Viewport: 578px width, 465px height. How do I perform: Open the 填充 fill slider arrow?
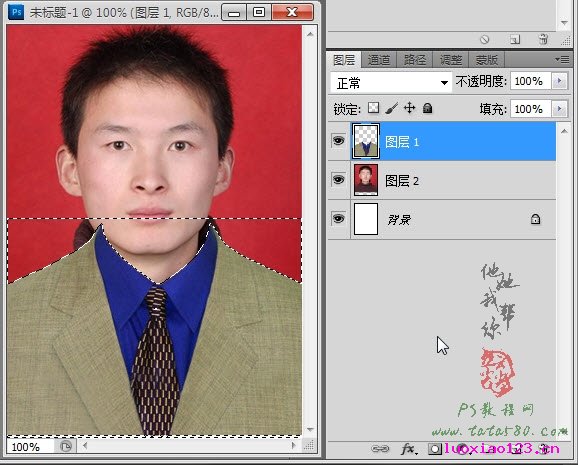coord(559,109)
